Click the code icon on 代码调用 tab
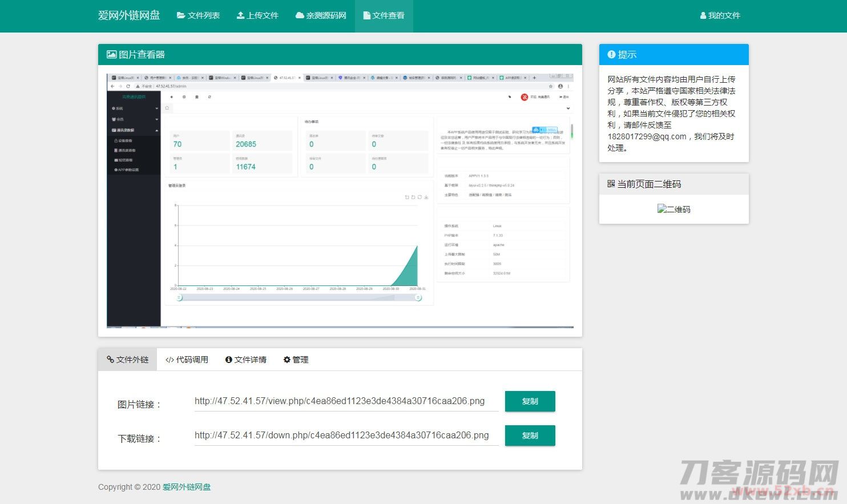847x504 pixels. click(168, 360)
